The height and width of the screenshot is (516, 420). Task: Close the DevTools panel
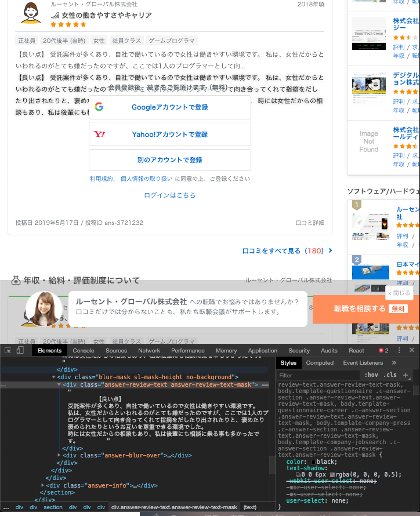click(412, 350)
